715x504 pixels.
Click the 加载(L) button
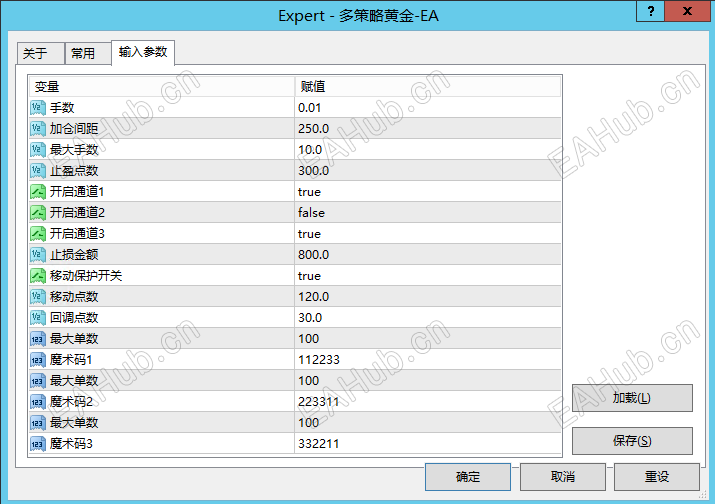click(x=632, y=398)
